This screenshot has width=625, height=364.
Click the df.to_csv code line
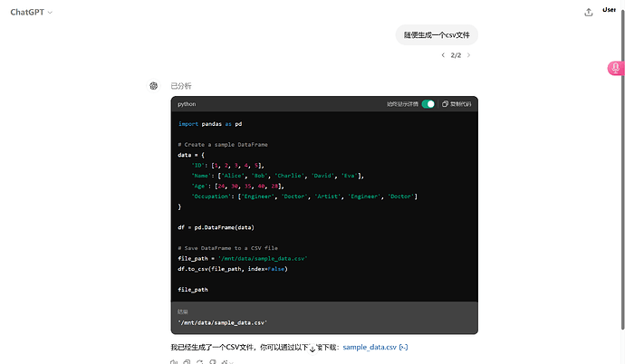click(x=233, y=269)
